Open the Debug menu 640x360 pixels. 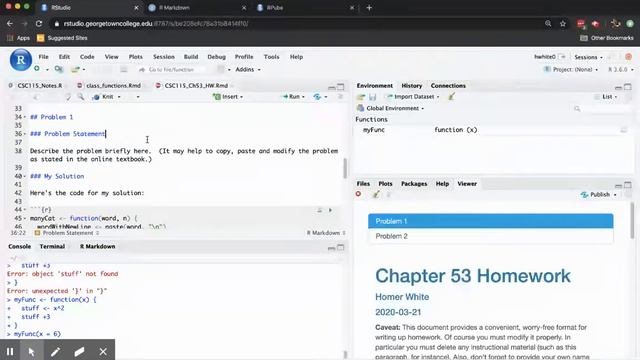(x=216, y=57)
